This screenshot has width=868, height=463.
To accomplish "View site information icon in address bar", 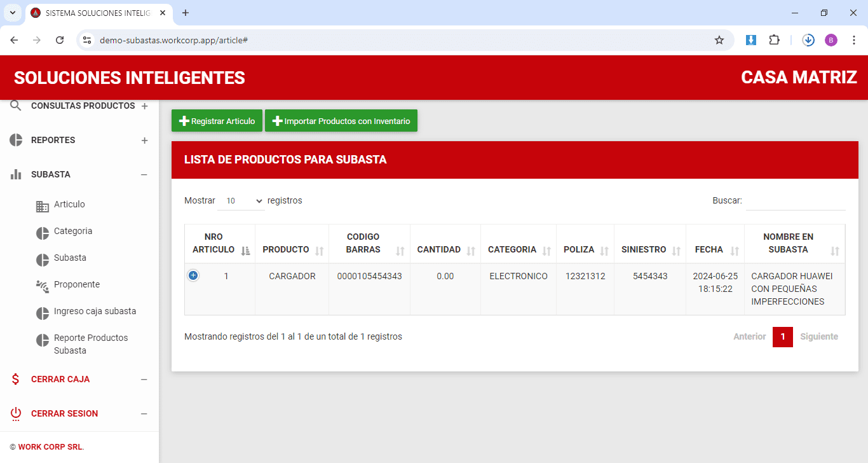I will coord(88,40).
